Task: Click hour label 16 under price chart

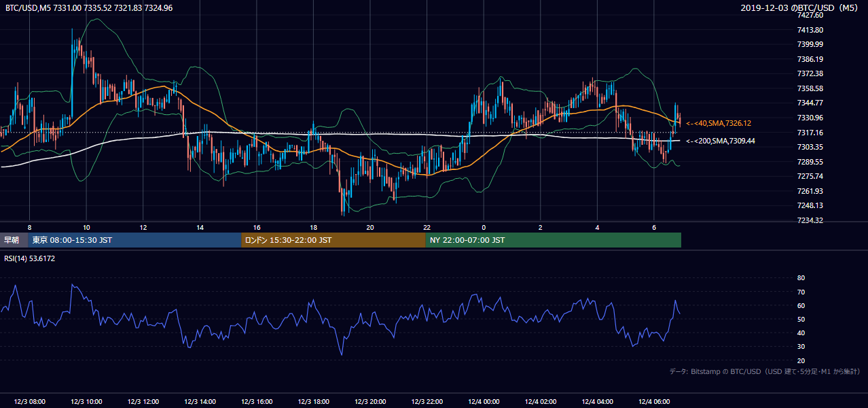Action: point(256,227)
